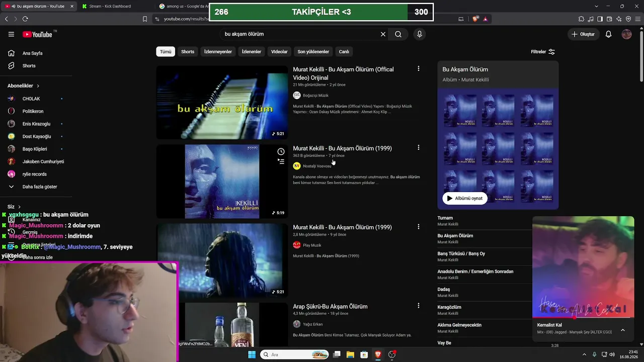644x362 pixels.
Task: Open the YouTube guide hamburger menu
Action: point(11,34)
